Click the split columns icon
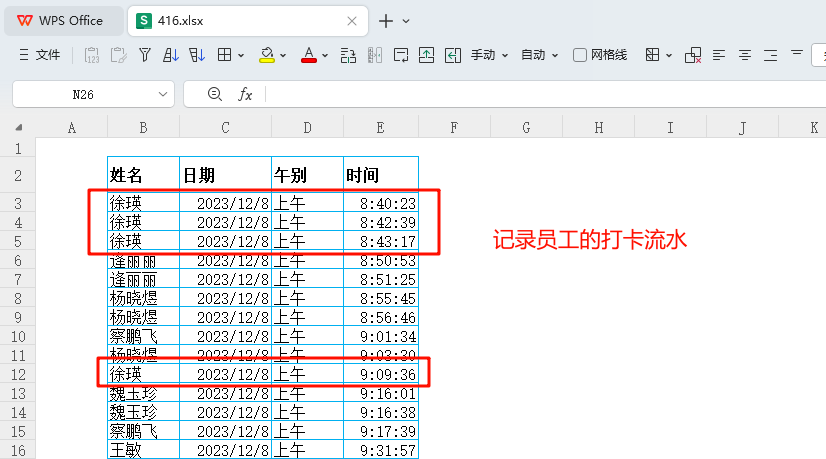The width and height of the screenshot is (826, 459). (x=375, y=55)
